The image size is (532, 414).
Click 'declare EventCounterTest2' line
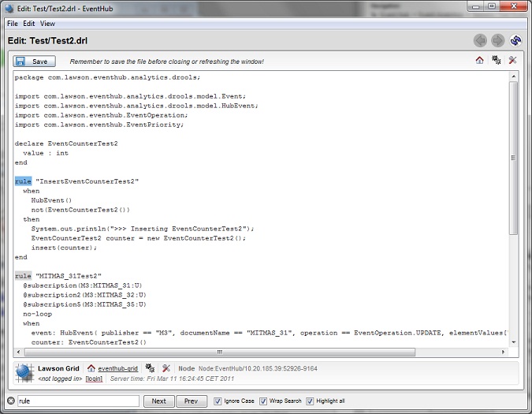pos(66,144)
